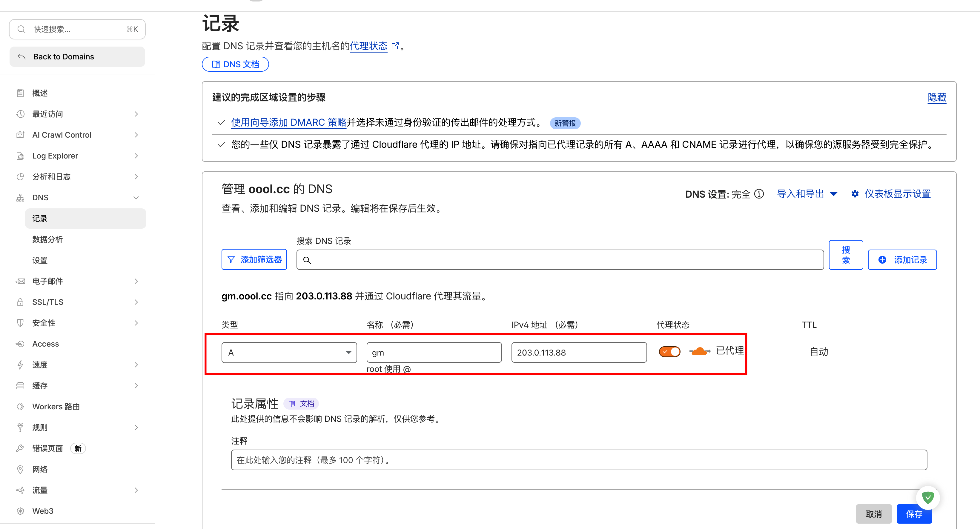Screen dimensions: 980x529
Task: Open the SSL/TLS section
Action: pyautogui.click(x=47, y=302)
